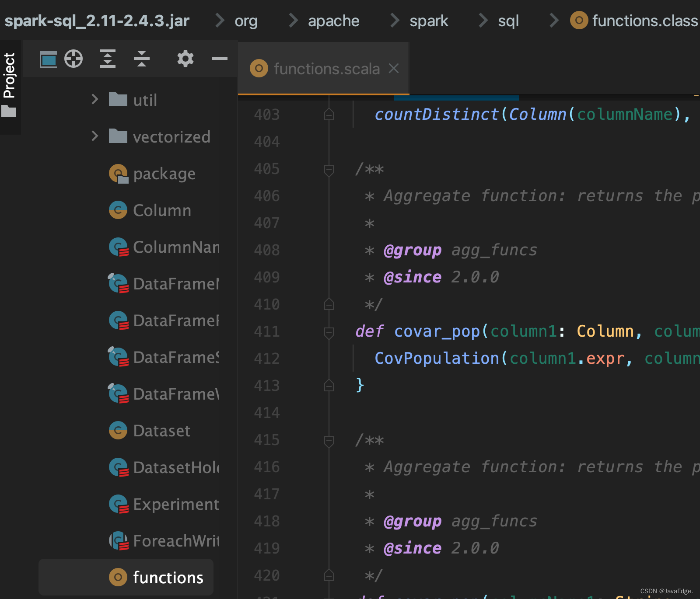
Task: Open the Project panel options gear icon
Action: click(185, 58)
